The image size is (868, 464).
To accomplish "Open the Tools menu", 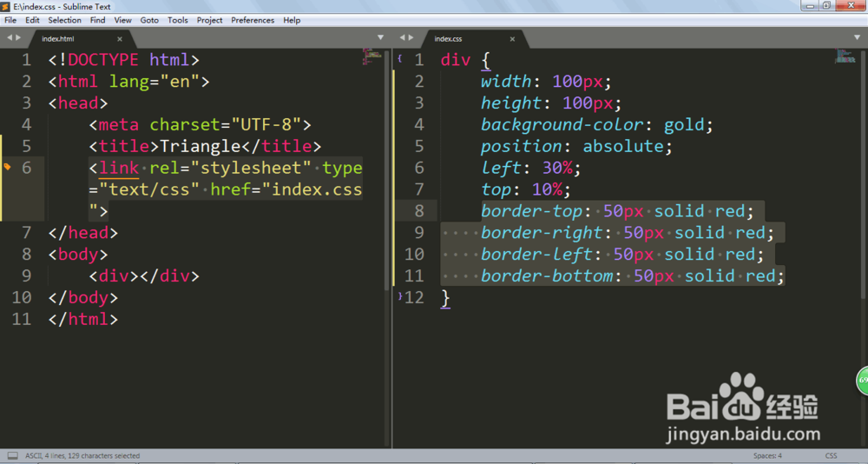I will coord(177,20).
